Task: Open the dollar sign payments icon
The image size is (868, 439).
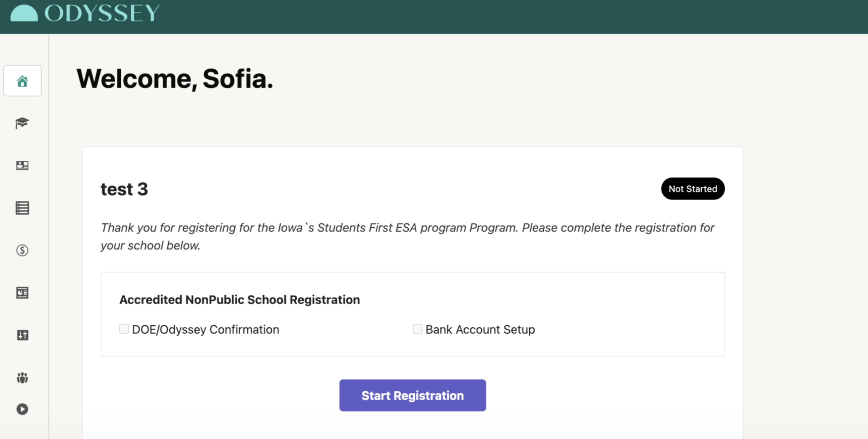Action: tap(22, 250)
